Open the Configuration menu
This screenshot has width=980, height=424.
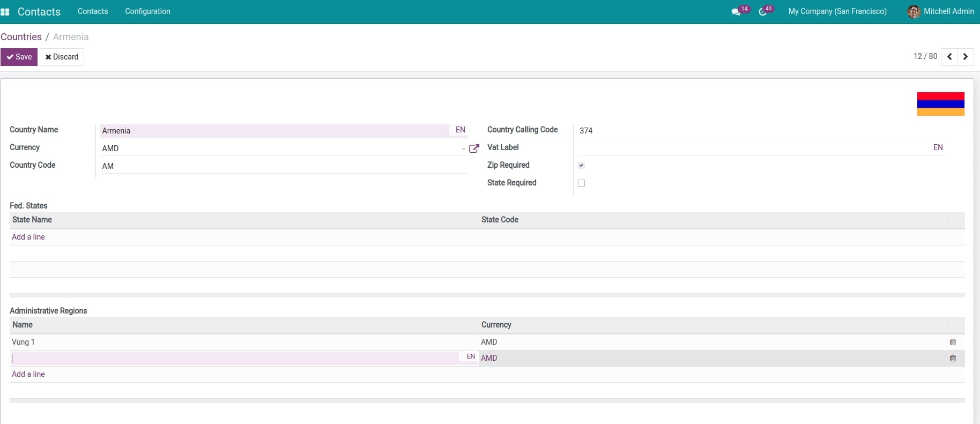click(x=147, y=11)
